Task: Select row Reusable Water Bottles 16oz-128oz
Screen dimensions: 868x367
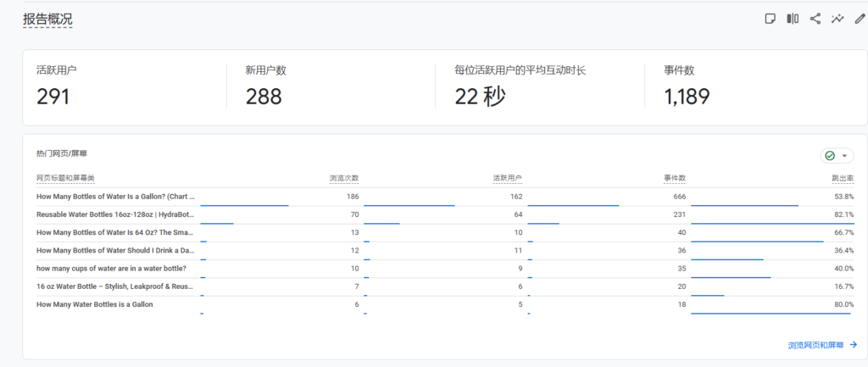Action: pyautogui.click(x=445, y=214)
